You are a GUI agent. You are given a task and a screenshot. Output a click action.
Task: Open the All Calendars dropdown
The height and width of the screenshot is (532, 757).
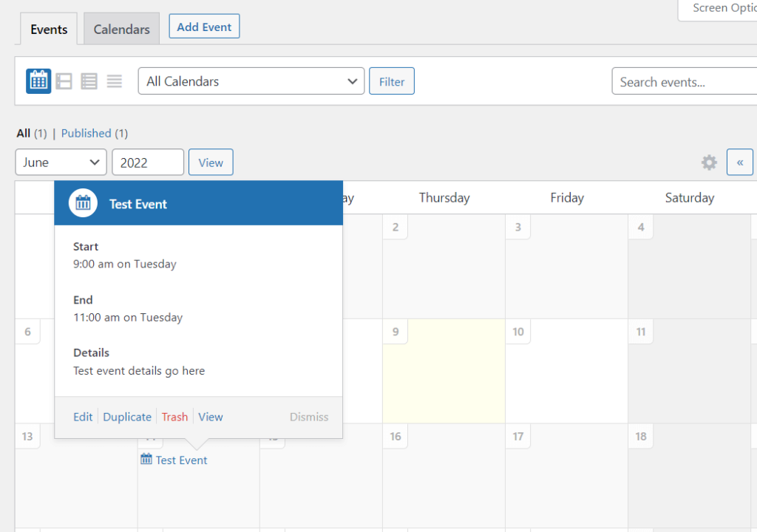pos(251,81)
